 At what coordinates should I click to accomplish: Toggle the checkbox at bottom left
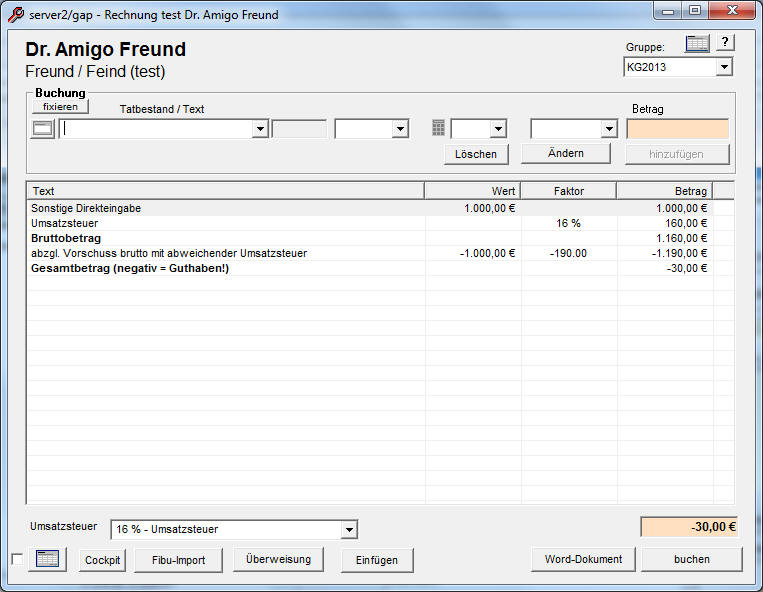coord(17,559)
